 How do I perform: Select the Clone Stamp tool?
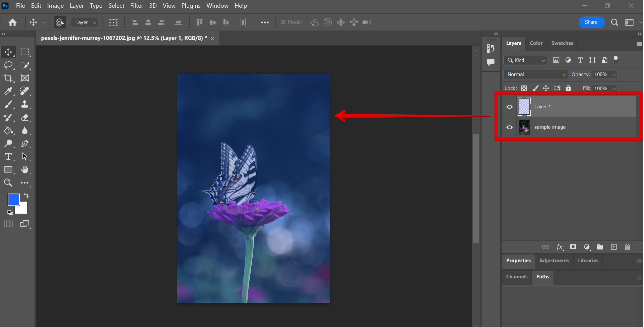(24, 104)
